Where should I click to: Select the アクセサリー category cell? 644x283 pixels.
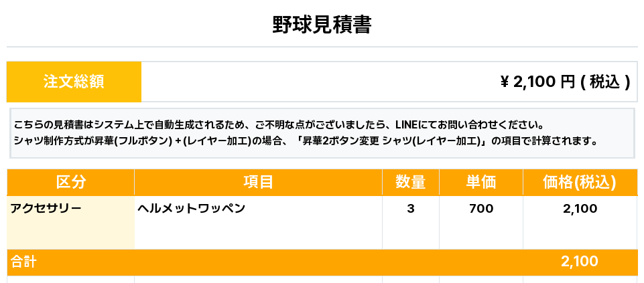tap(46, 208)
